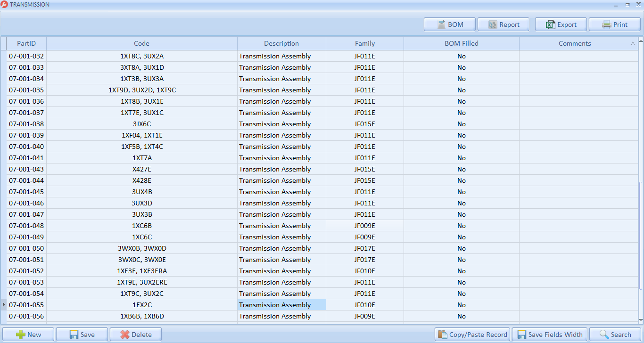Click BOM Filled 'No' in row 07-001-045

462,192
